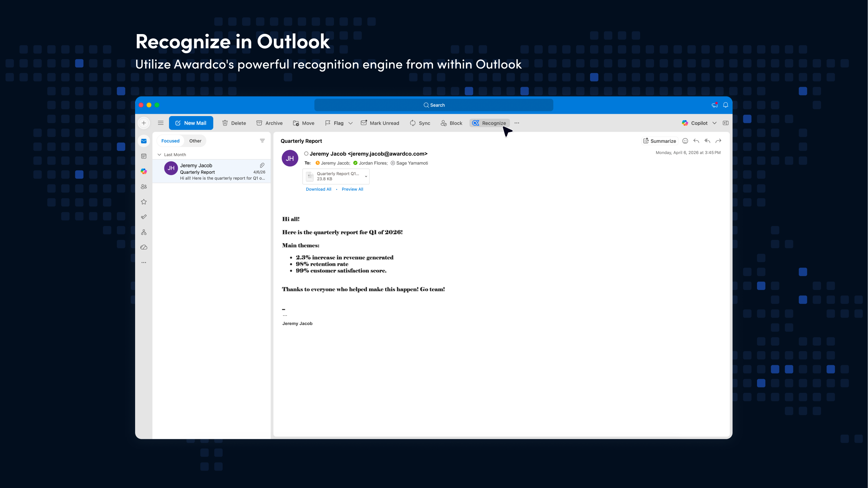Open the message list filter icon

263,141
